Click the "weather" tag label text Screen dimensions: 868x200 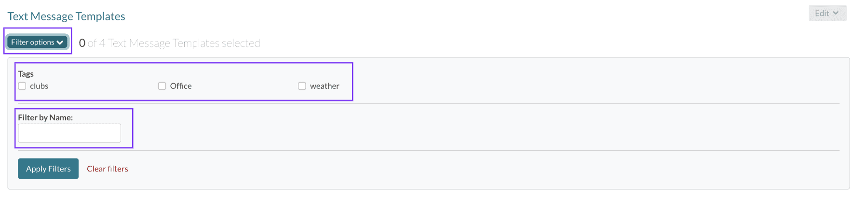pyautogui.click(x=325, y=86)
